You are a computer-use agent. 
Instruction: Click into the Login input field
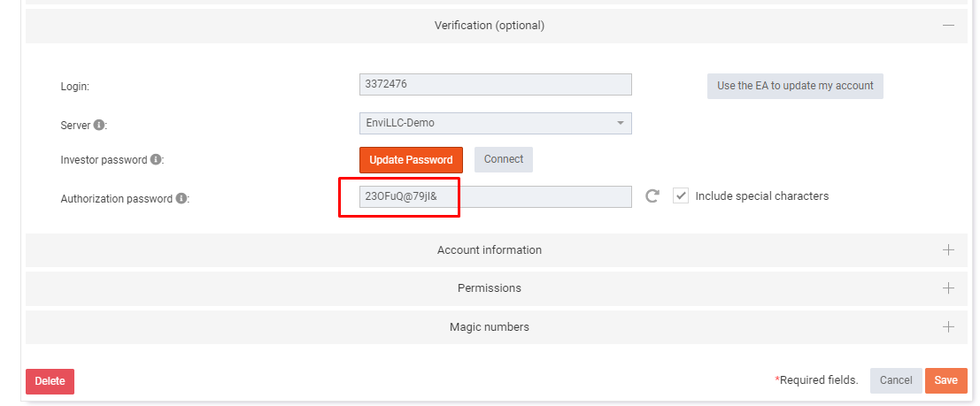(495, 84)
